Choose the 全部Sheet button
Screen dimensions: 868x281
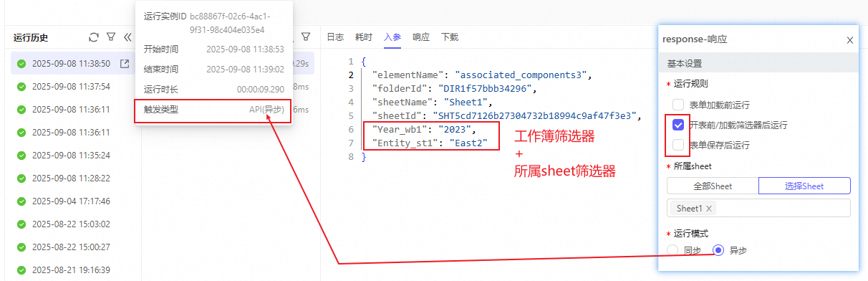pos(713,186)
